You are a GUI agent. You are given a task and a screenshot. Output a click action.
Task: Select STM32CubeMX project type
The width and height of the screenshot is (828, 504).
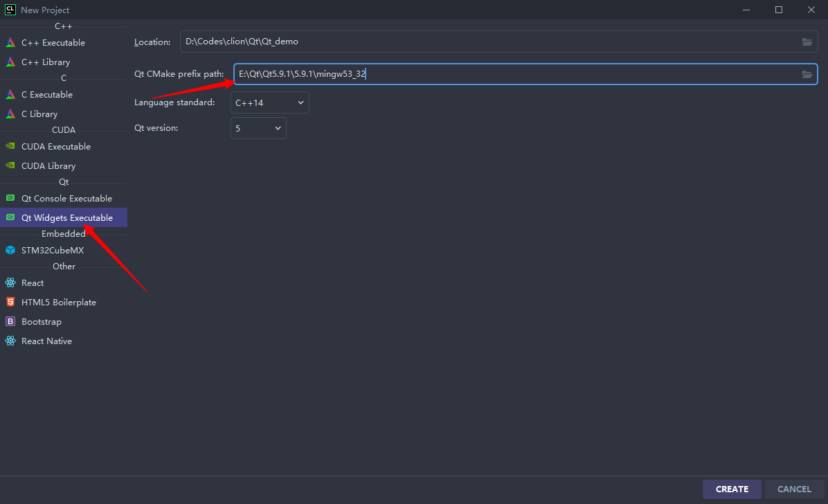pyautogui.click(x=64, y=250)
